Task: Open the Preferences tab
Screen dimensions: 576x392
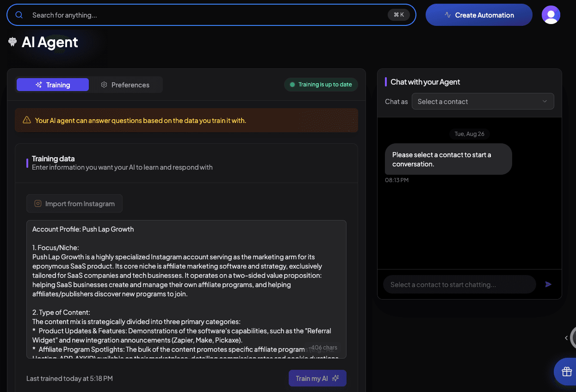Action: [125, 85]
